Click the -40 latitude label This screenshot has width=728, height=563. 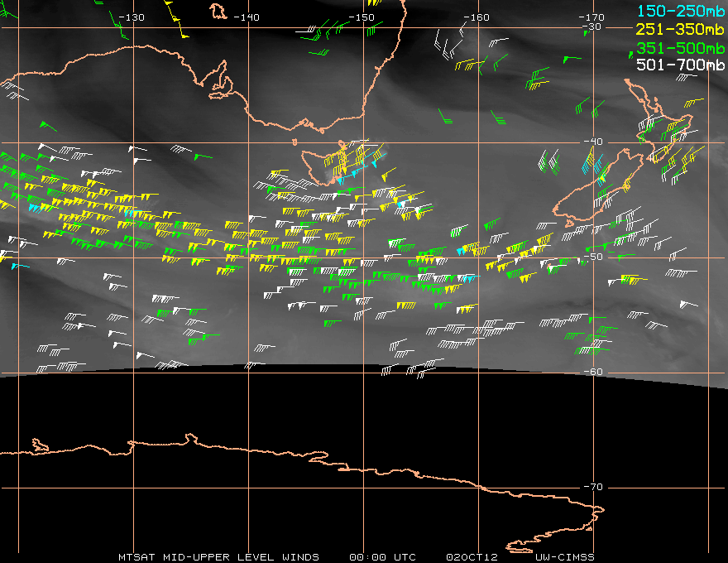[592, 142]
